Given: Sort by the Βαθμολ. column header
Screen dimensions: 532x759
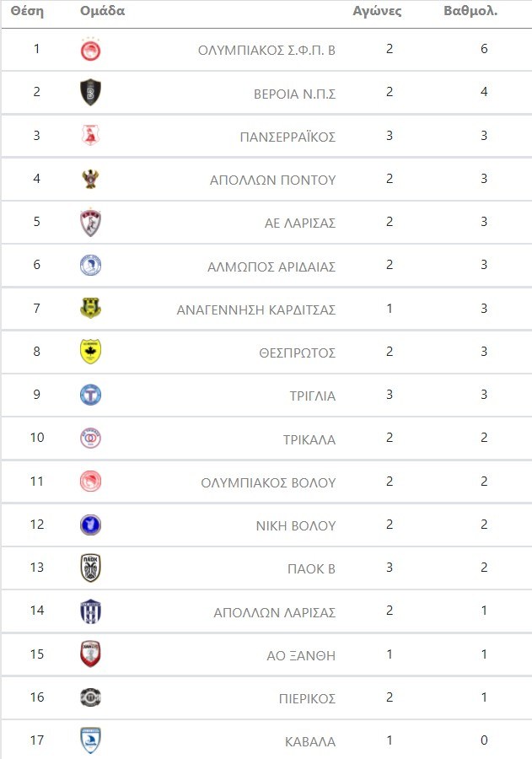Looking at the screenshot, I should [470, 12].
